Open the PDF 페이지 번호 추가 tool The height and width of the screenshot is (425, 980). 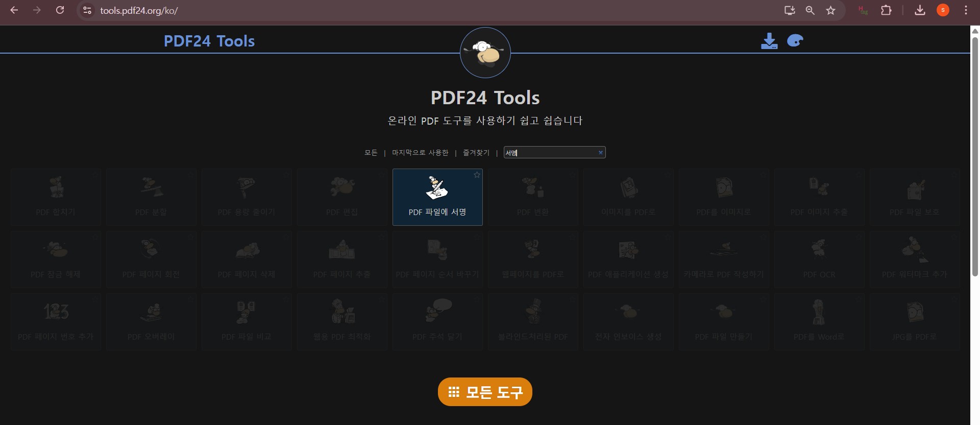[x=56, y=322]
